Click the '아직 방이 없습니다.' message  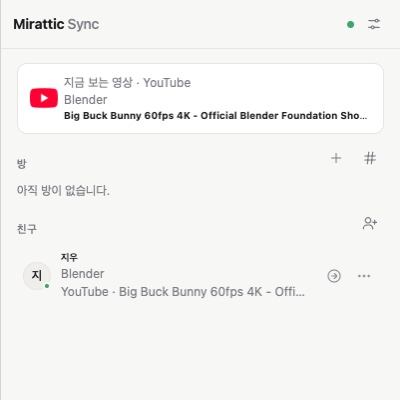coord(63,191)
